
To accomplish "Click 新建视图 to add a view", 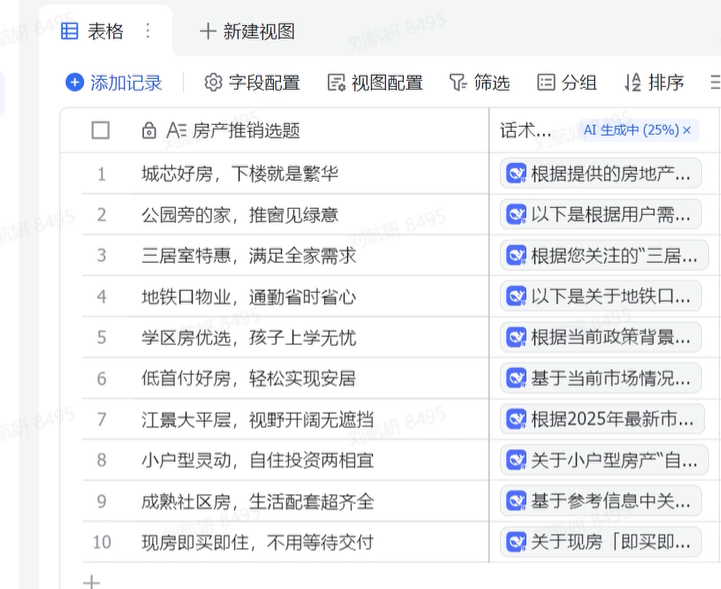I will coord(247,32).
